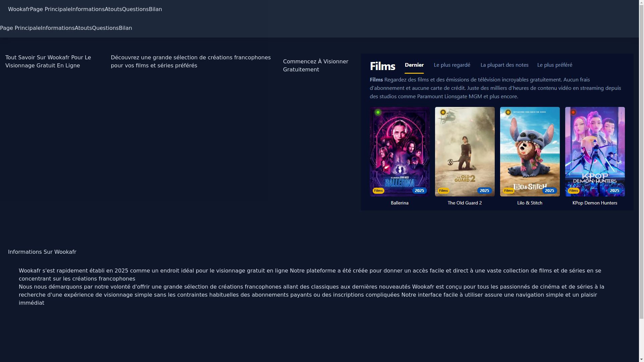
Task: Click the large Films heading in the panel
Action: click(x=382, y=66)
